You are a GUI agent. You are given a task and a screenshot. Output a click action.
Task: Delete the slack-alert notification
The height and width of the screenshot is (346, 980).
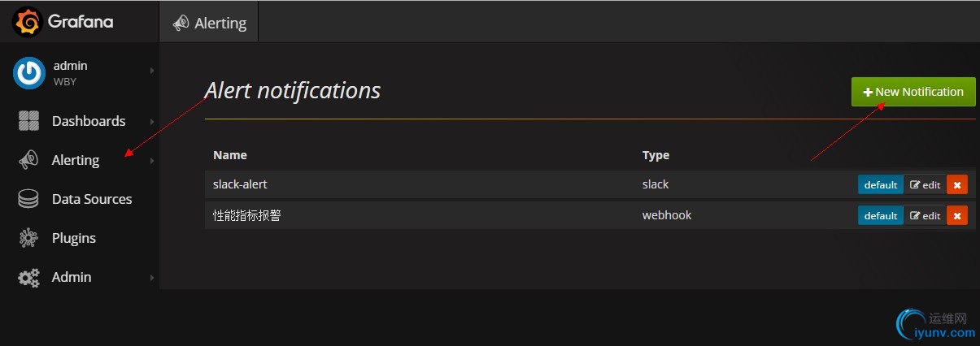pyautogui.click(x=957, y=185)
